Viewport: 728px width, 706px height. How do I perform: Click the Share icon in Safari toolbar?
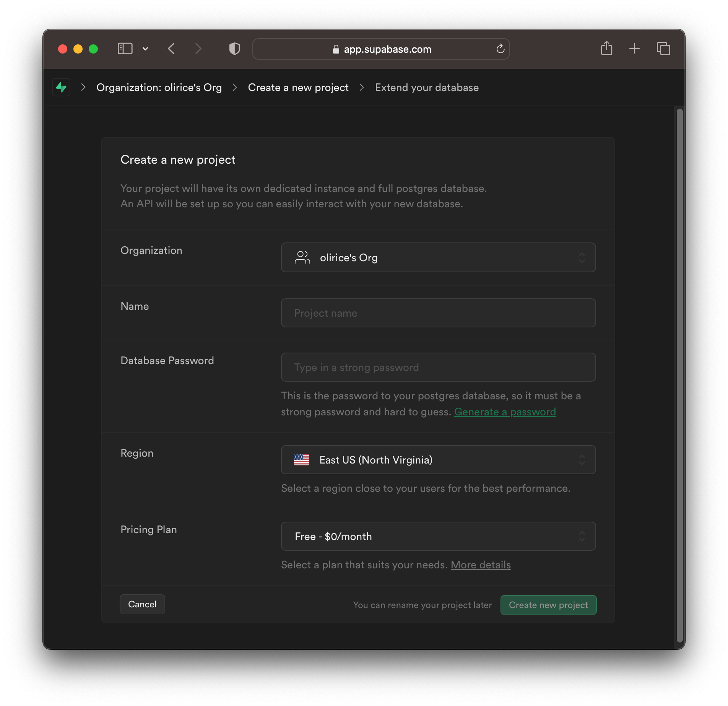[606, 49]
